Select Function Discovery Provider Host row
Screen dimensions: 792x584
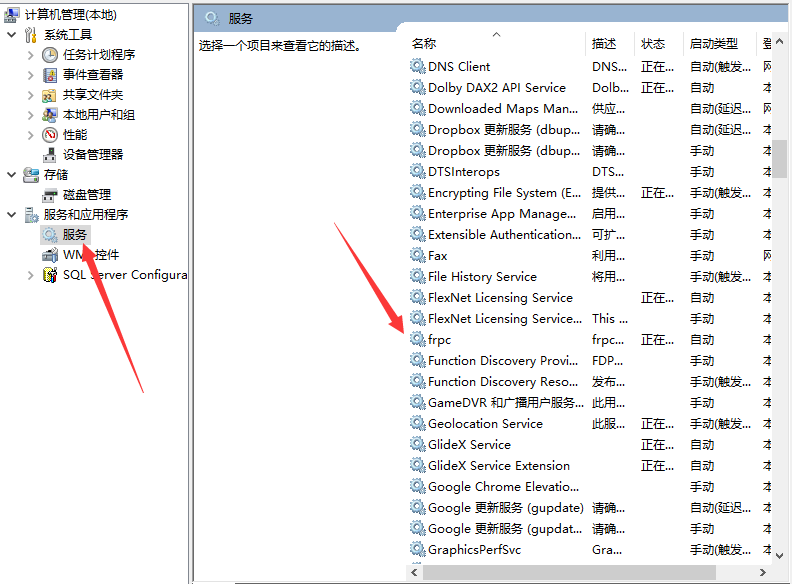(x=503, y=361)
